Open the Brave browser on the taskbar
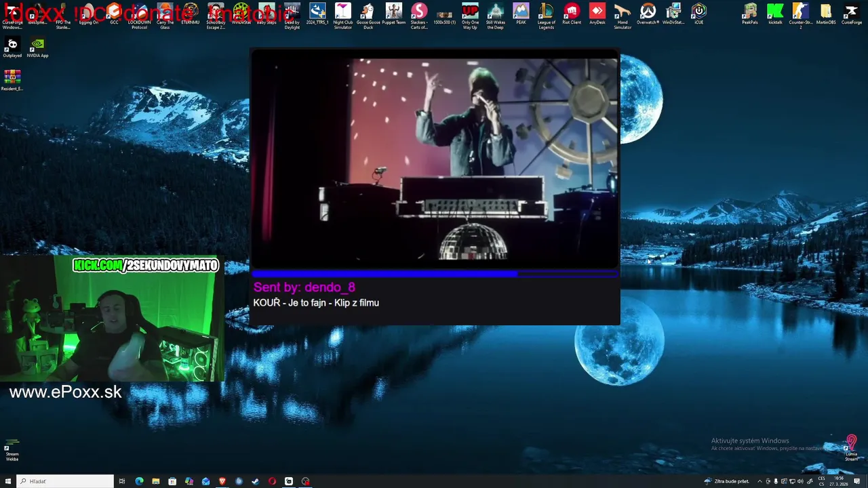Viewport: 868px width, 488px height. (222, 481)
